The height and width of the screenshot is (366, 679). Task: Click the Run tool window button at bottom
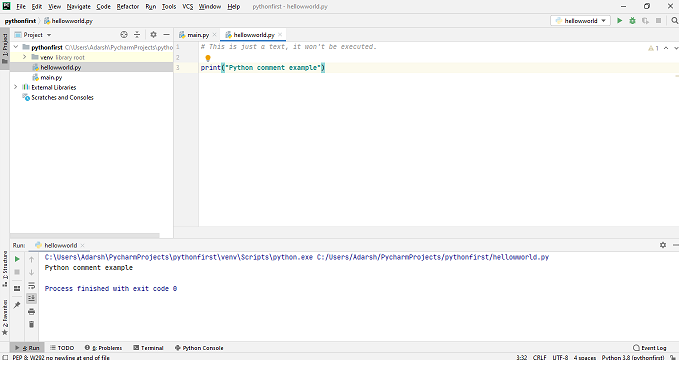[27, 348]
